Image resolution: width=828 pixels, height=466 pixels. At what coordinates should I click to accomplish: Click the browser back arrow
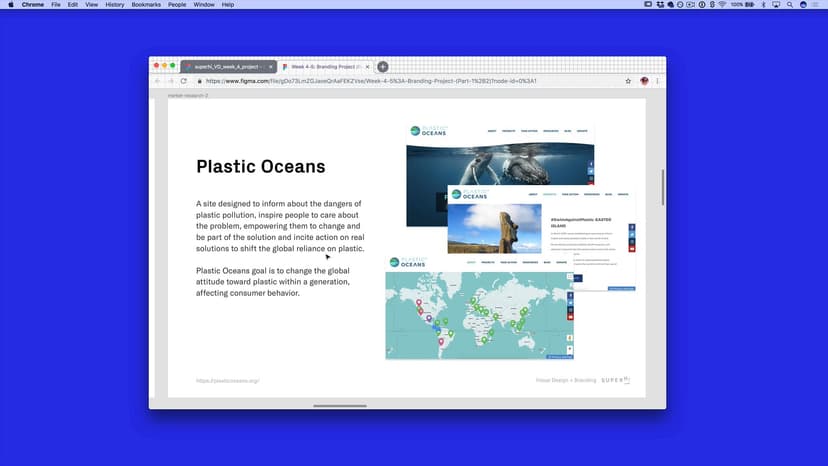pyautogui.click(x=157, y=81)
